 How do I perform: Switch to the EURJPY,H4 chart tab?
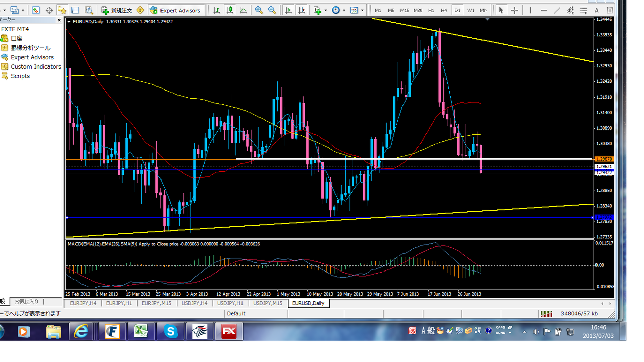[83, 303]
